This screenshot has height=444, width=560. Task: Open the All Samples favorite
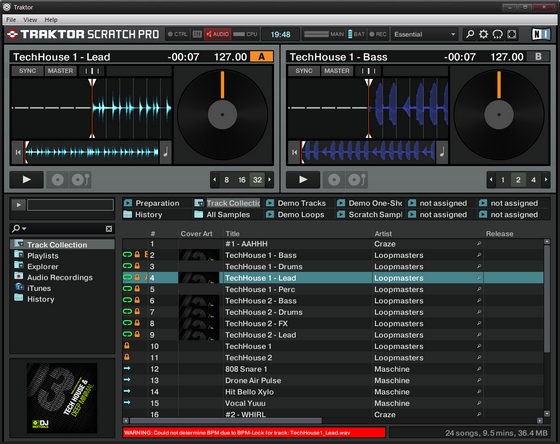(x=222, y=215)
